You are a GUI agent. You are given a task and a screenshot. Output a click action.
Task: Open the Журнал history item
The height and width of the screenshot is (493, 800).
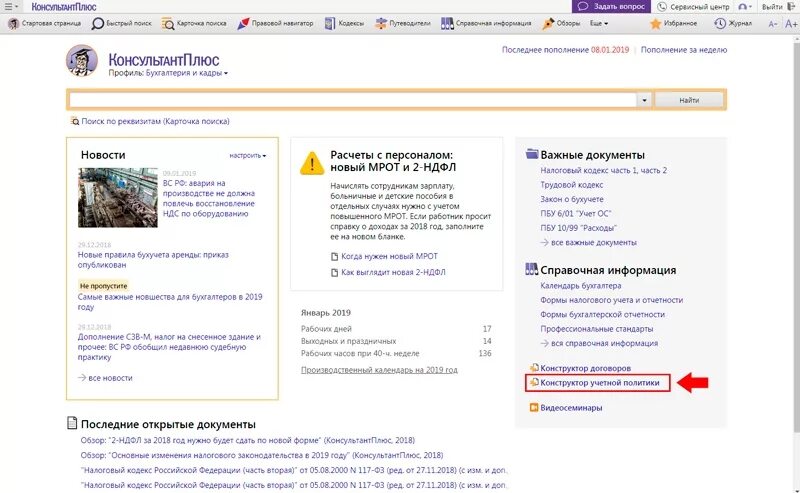click(x=733, y=23)
